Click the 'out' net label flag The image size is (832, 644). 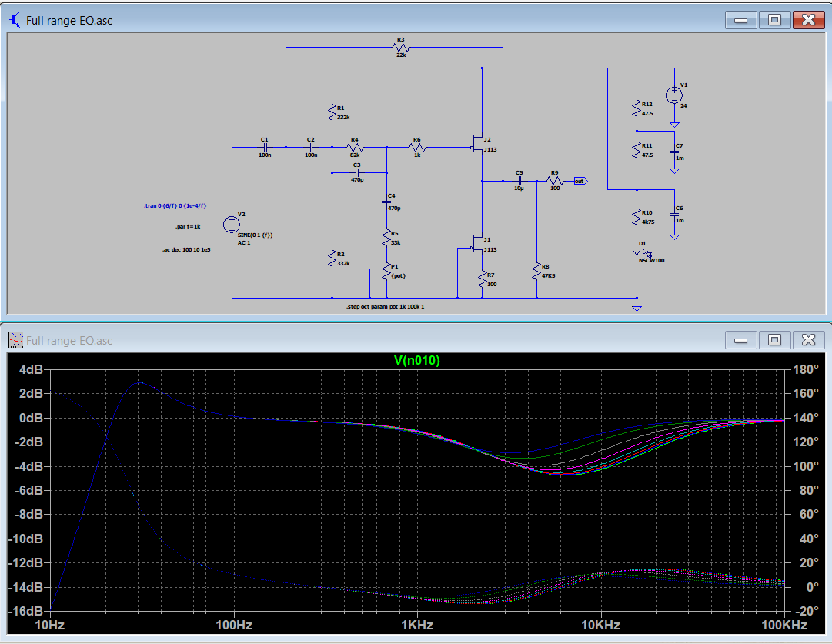click(x=580, y=181)
